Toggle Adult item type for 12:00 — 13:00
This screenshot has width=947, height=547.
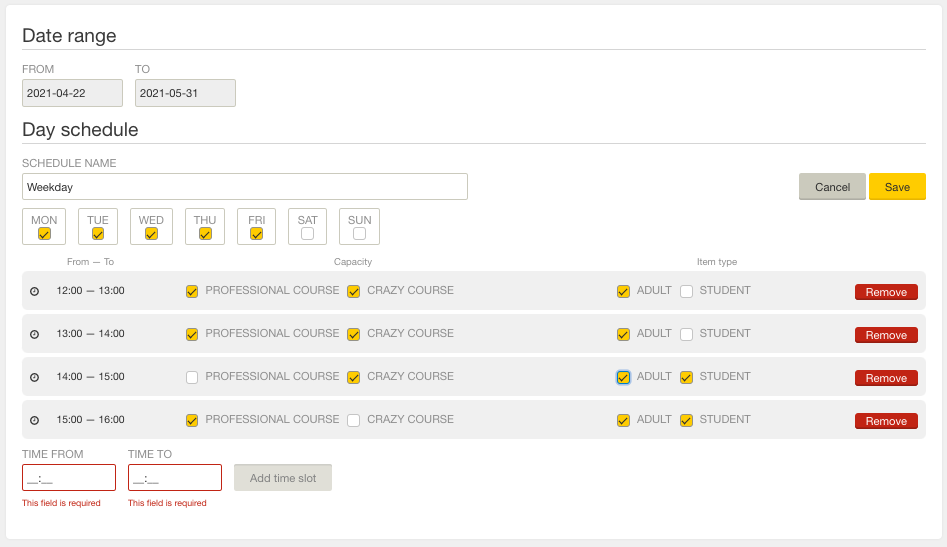tap(623, 292)
